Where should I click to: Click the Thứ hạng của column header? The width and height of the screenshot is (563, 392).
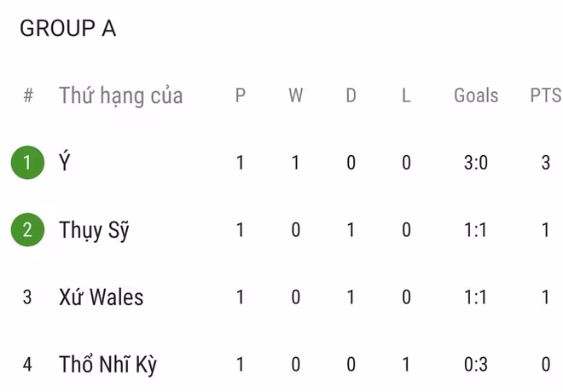point(120,95)
